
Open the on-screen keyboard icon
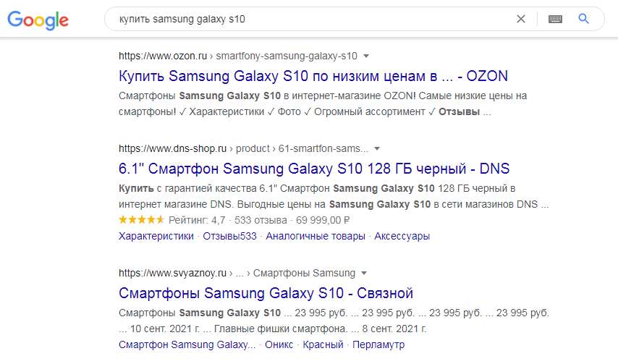tap(555, 19)
